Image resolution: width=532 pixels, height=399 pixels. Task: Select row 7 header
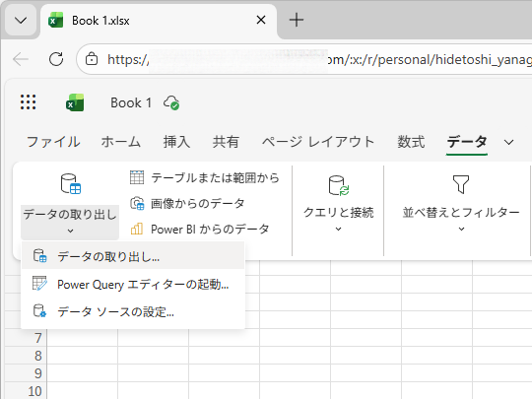(27, 338)
